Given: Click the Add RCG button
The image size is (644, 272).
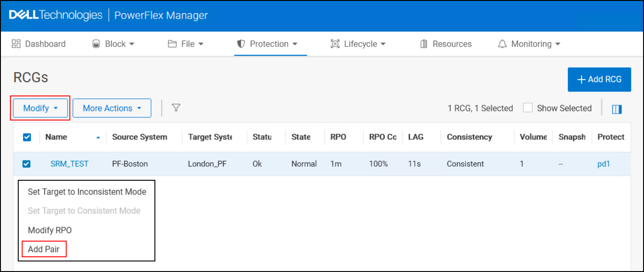Looking at the screenshot, I should 599,80.
